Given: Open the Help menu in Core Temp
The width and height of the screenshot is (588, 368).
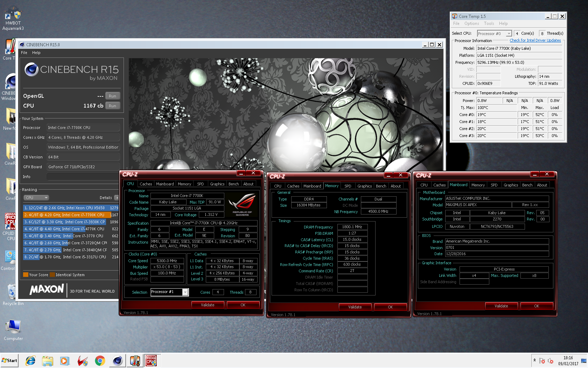Looking at the screenshot, I should (503, 23).
